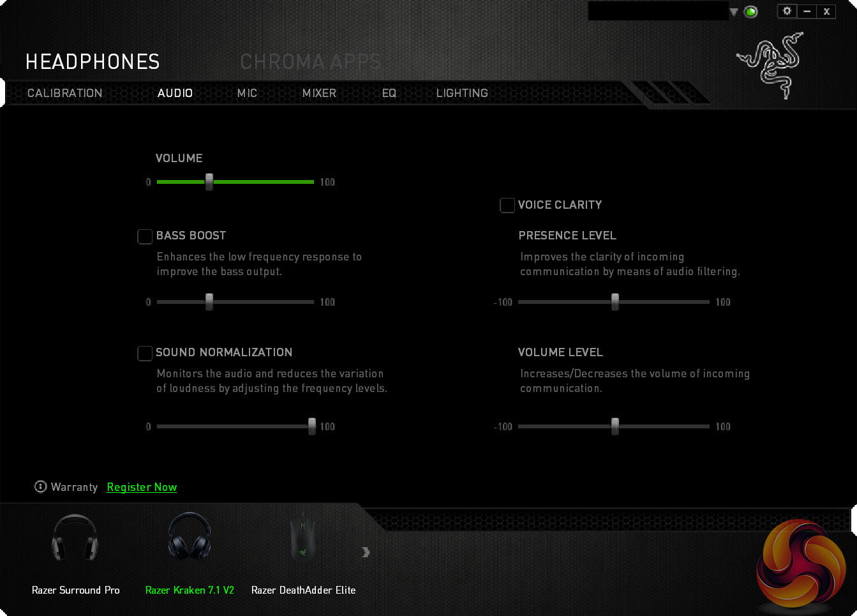
Task: Click the Warranty info icon
Action: (40, 487)
